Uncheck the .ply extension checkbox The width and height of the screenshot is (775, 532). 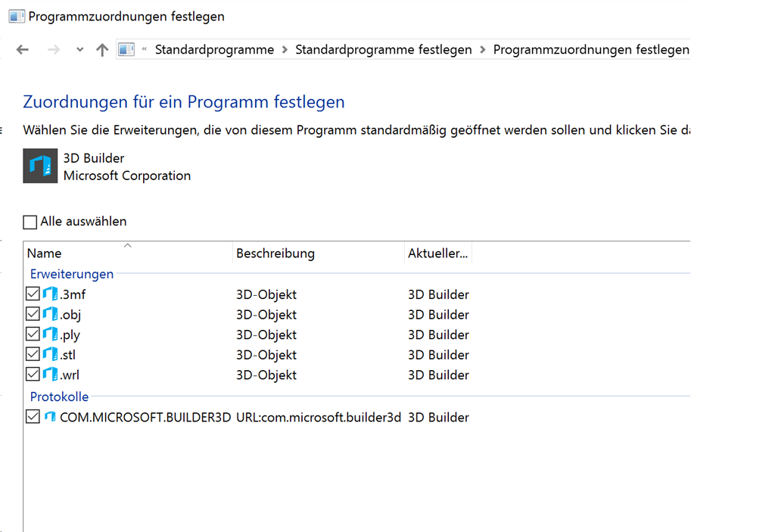point(33,334)
